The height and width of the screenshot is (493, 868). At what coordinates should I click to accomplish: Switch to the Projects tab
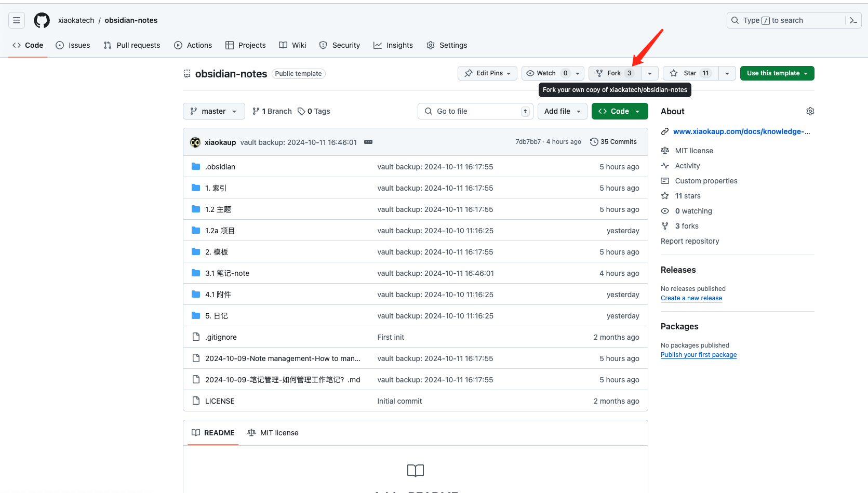coord(246,45)
